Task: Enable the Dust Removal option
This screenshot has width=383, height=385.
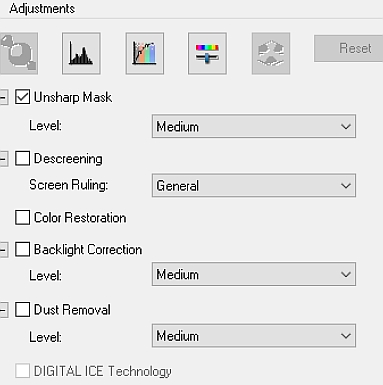Action: click(x=22, y=309)
